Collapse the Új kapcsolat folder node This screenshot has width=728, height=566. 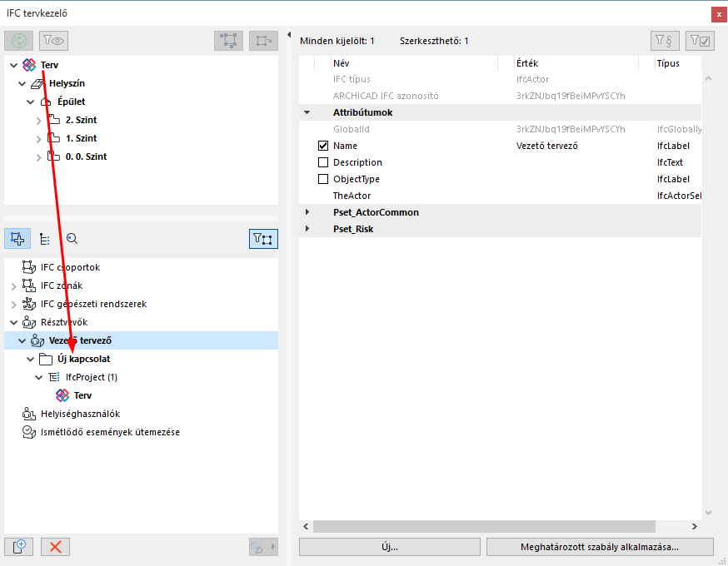tap(31, 359)
